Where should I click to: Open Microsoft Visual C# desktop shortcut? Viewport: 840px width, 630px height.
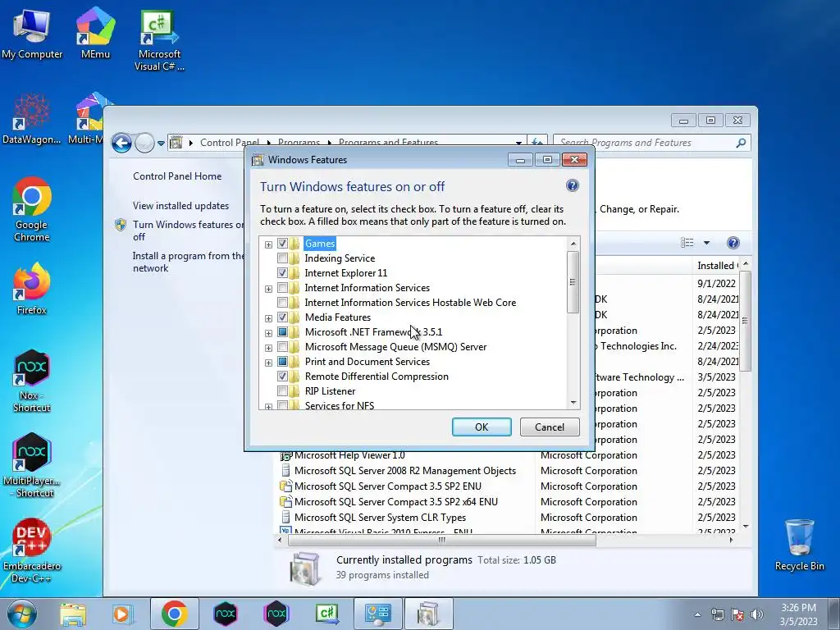point(159,41)
